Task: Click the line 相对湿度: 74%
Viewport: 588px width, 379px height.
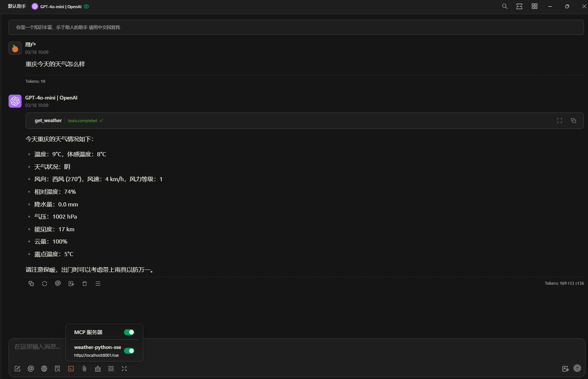Action: tap(55, 192)
